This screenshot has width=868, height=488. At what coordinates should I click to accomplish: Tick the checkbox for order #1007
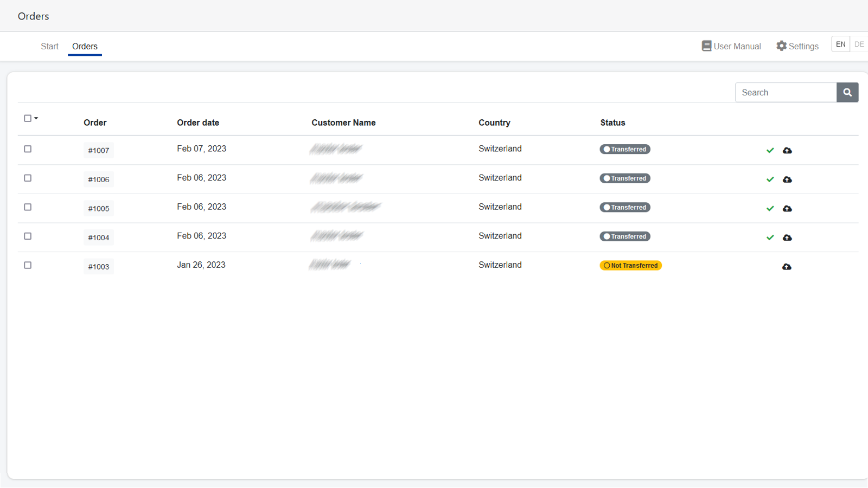[x=28, y=149]
